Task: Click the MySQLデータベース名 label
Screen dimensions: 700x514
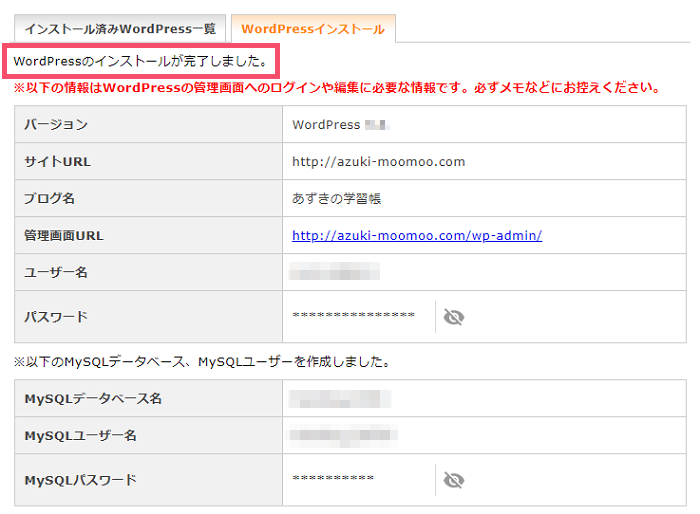Action: (x=93, y=398)
